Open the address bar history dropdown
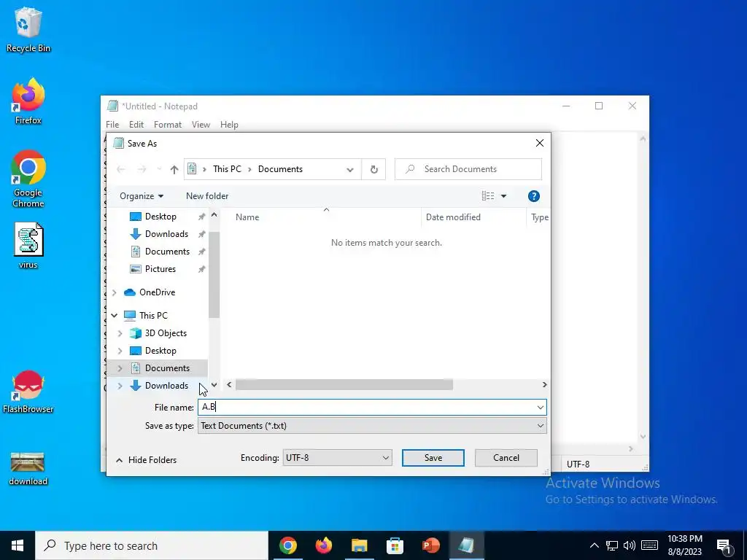The width and height of the screenshot is (747, 560). point(350,169)
